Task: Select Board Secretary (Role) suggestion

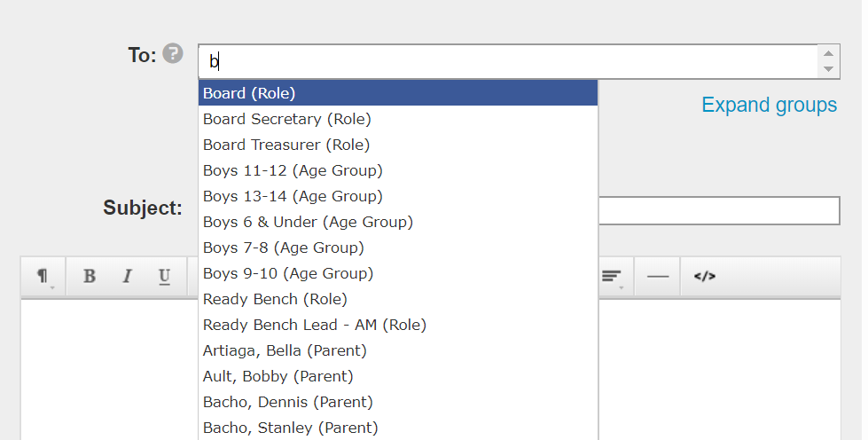Action: [398, 119]
